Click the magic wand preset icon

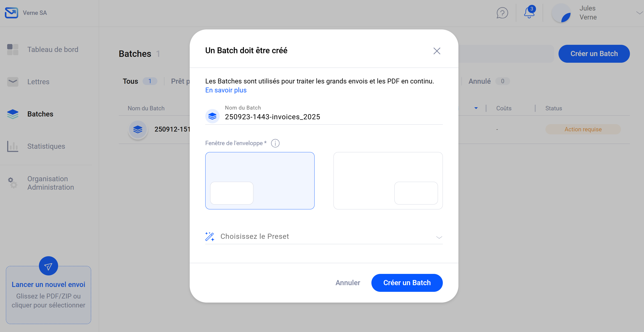click(210, 237)
